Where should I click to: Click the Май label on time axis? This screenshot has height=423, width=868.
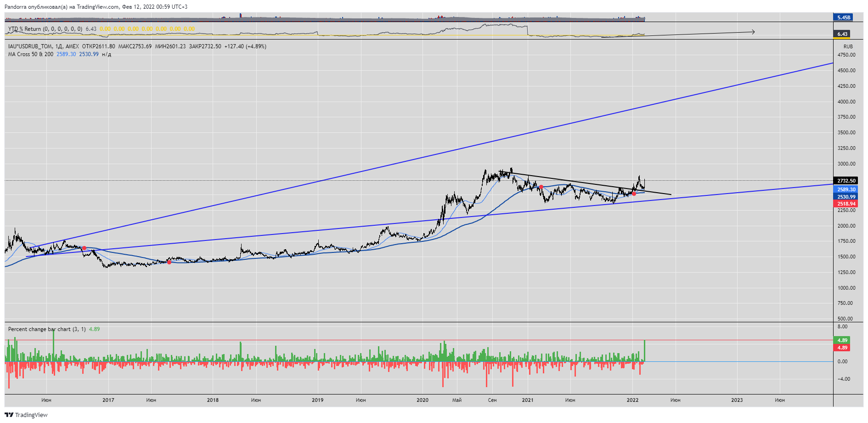click(x=457, y=400)
